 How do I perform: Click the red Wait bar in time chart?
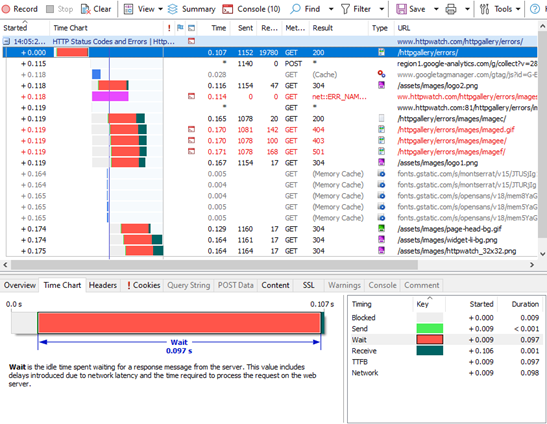179,323
